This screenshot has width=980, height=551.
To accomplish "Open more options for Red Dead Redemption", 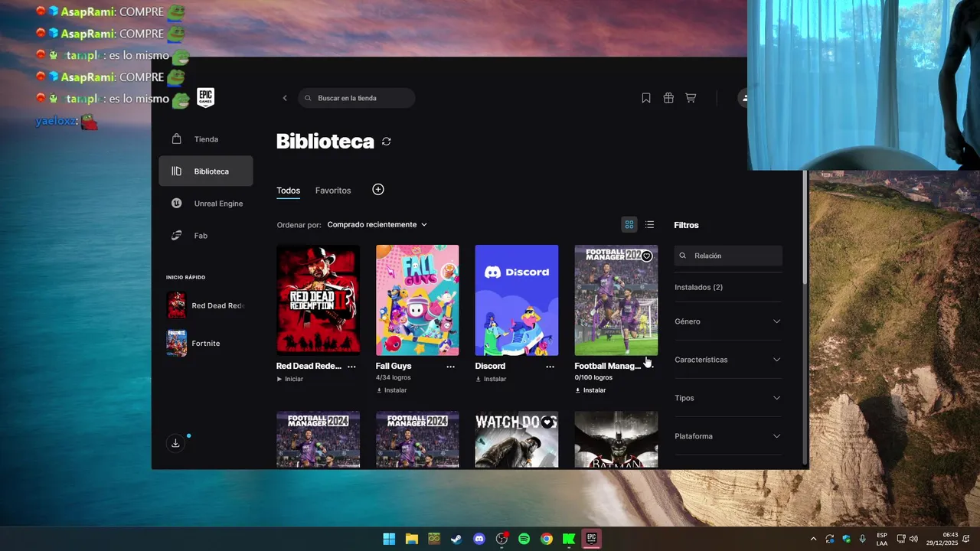I will (351, 367).
